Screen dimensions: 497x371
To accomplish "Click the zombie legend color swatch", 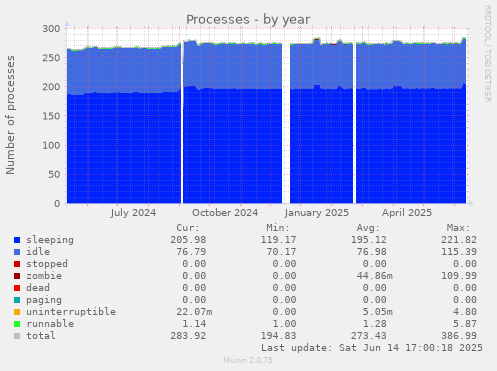I will [17, 276].
